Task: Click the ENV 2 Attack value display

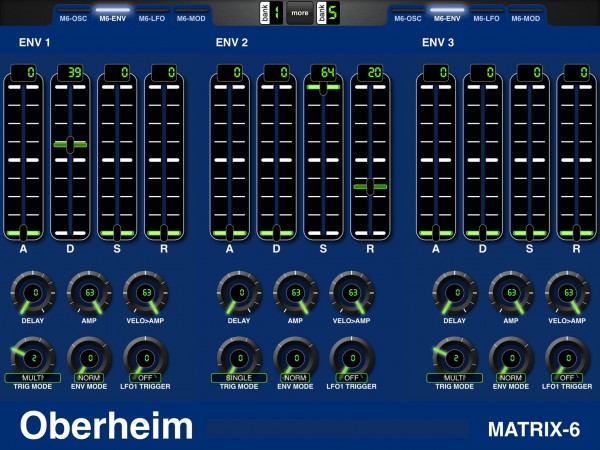Action: point(230,73)
